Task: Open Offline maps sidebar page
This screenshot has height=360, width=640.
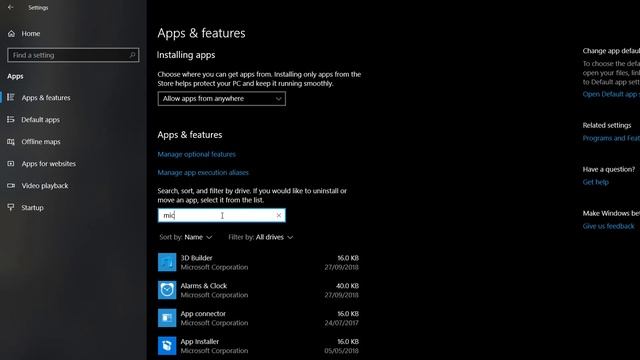Action: pyautogui.click(x=41, y=142)
